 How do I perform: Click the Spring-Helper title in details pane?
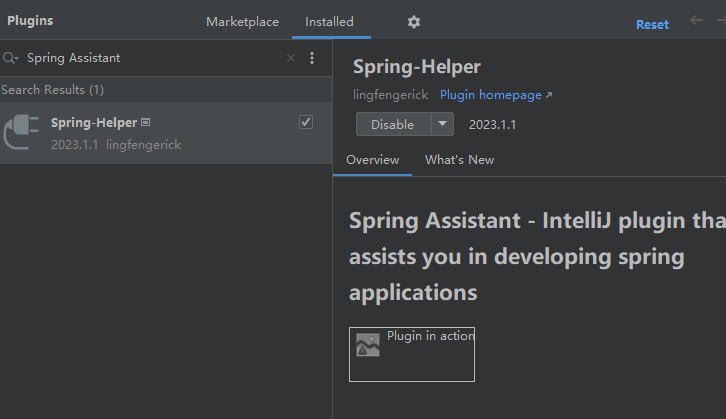[417, 67]
